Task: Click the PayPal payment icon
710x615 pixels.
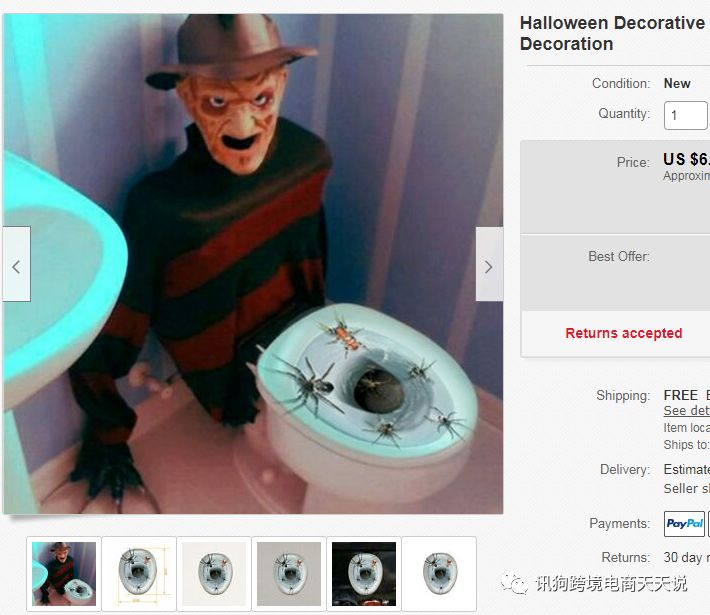Action: (684, 524)
